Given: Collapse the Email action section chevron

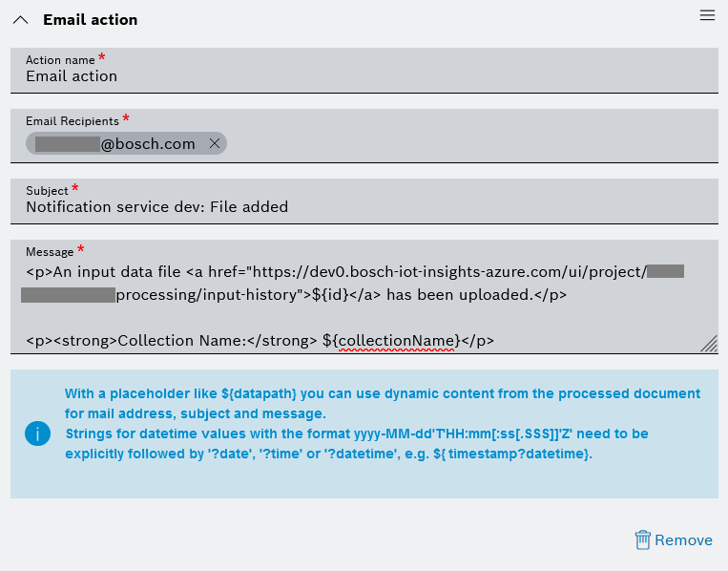Looking at the screenshot, I should click(x=20, y=20).
